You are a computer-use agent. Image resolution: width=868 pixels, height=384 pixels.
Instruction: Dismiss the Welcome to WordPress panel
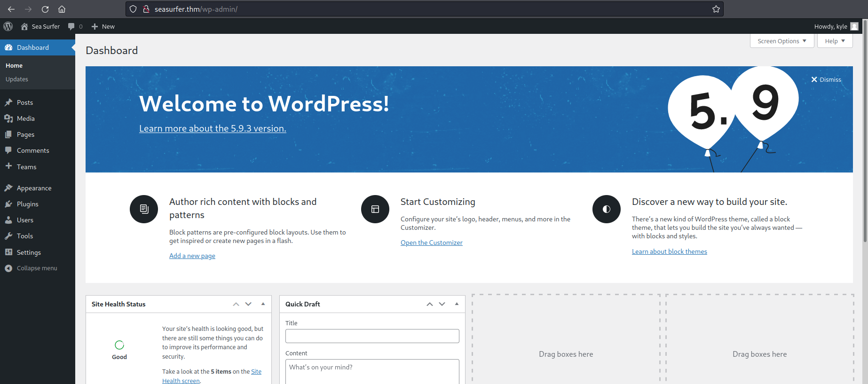click(x=826, y=79)
